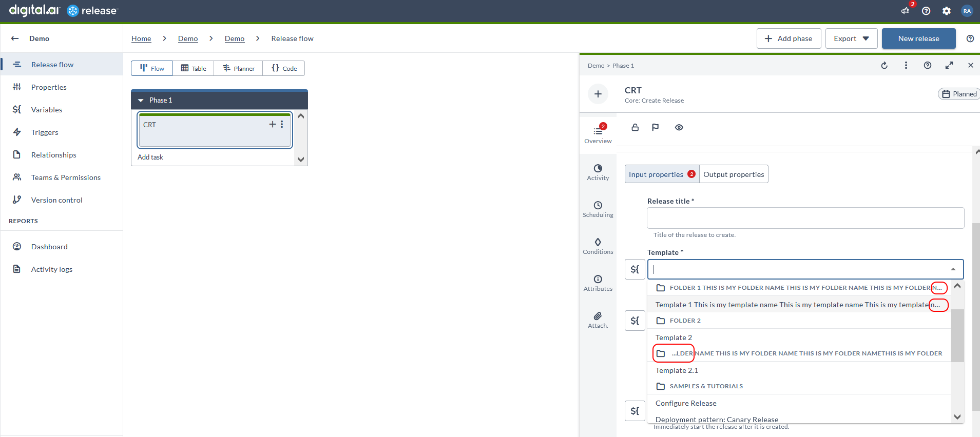Open Triggers in the sidebar
The image size is (980, 437).
62,132
